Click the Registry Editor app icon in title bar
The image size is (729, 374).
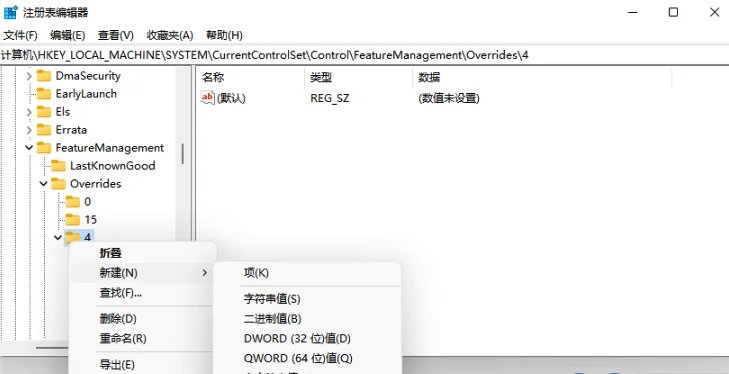10,12
